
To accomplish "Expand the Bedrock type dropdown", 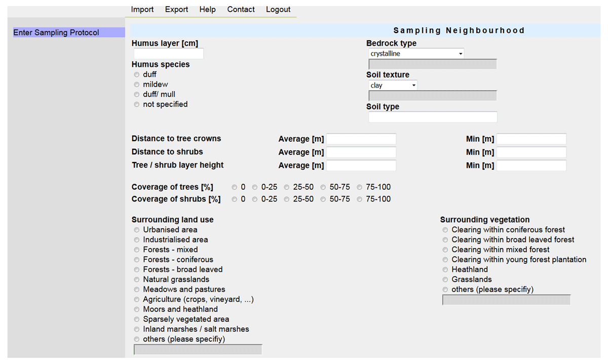I will pyautogui.click(x=416, y=54).
